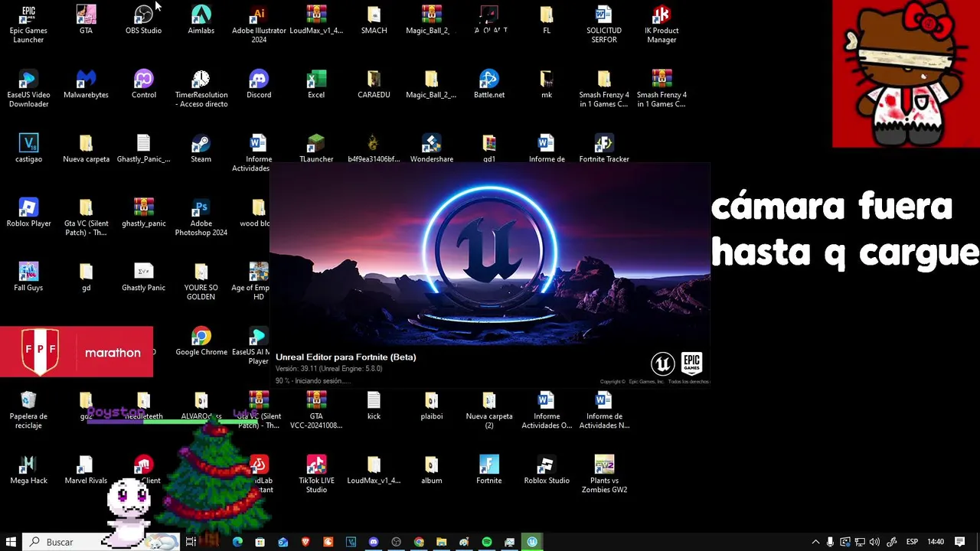The width and height of the screenshot is (980, 551).
Task: Select Plants vs Zombies GW2 icon
Action: [604, 474]
